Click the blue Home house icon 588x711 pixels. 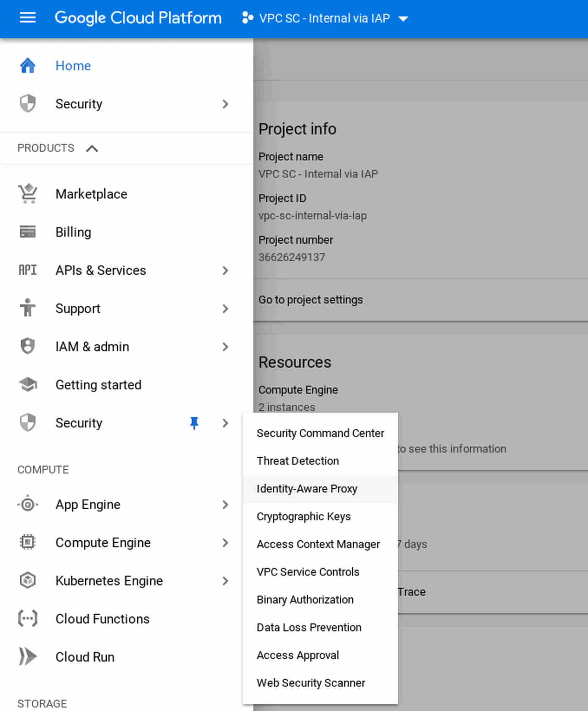[x=28, y=65]
